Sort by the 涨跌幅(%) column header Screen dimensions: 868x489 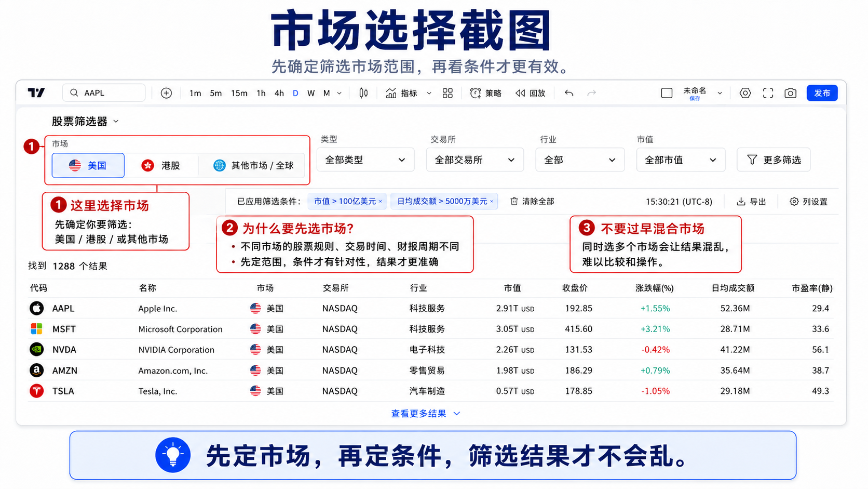(654, 288)
